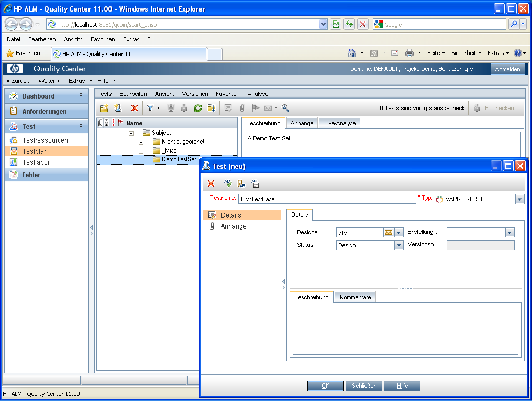Open the E-mail dropdown arrow in toolbar
532x401 pixels.
point(276,108)
